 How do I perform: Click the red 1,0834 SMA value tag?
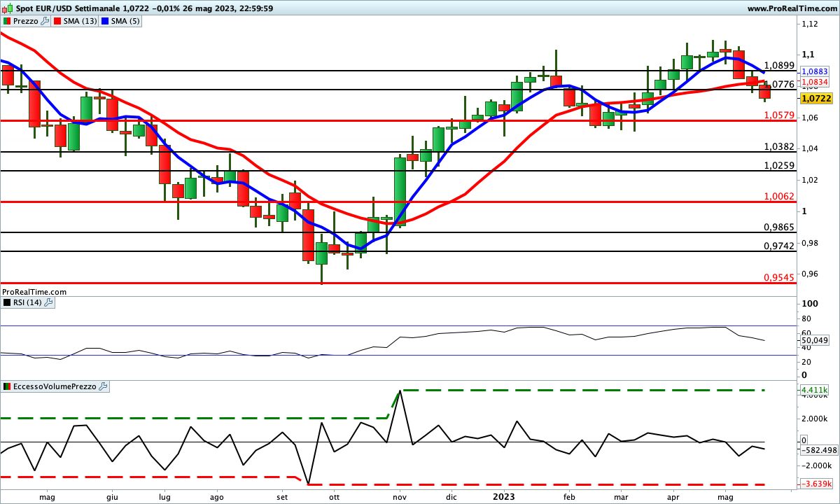814,82
